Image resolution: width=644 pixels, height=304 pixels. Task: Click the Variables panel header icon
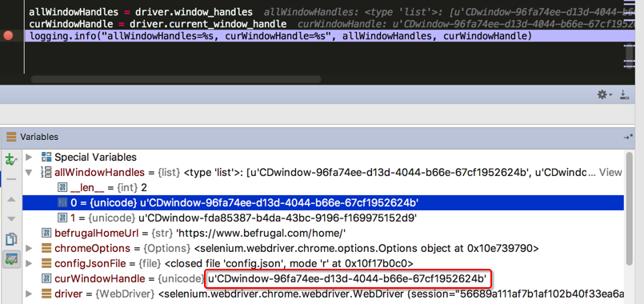pos(11,137)
